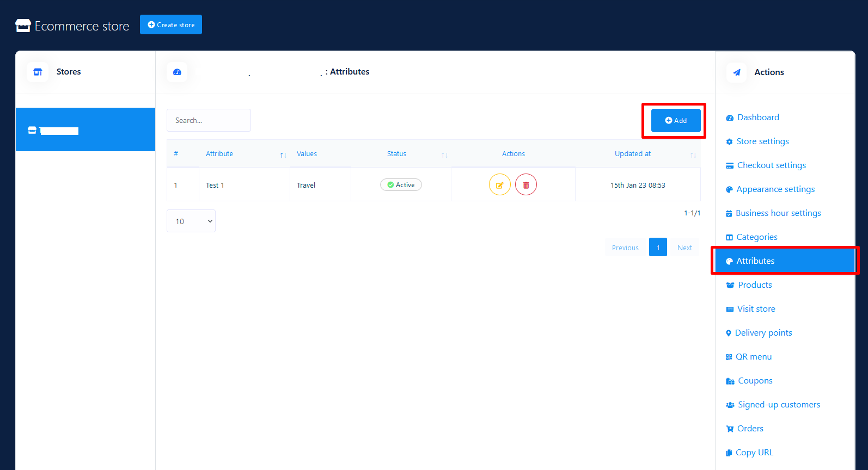Click into the Search input field
Image resolution: width=868 pixels, height=470 pixels.
pyautogui.click(x=209, y=120)
